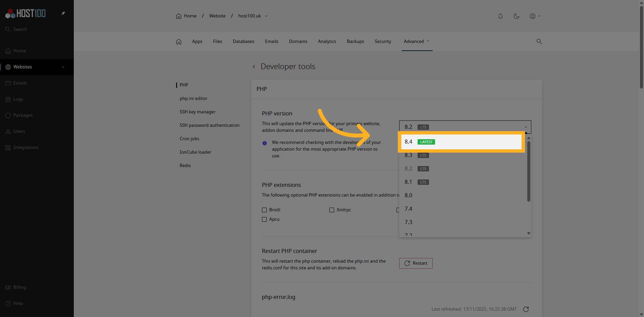
Task: Select PHP 8.1 LTS option
Action: point(463,182)
